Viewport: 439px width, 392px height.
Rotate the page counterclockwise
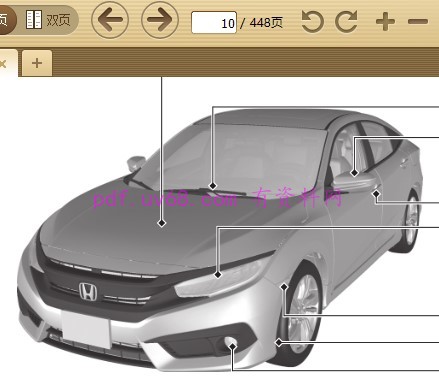312,22
